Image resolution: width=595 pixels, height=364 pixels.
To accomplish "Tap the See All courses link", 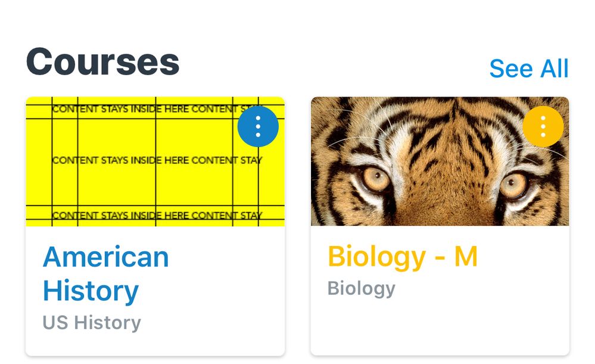I will 529,69.
